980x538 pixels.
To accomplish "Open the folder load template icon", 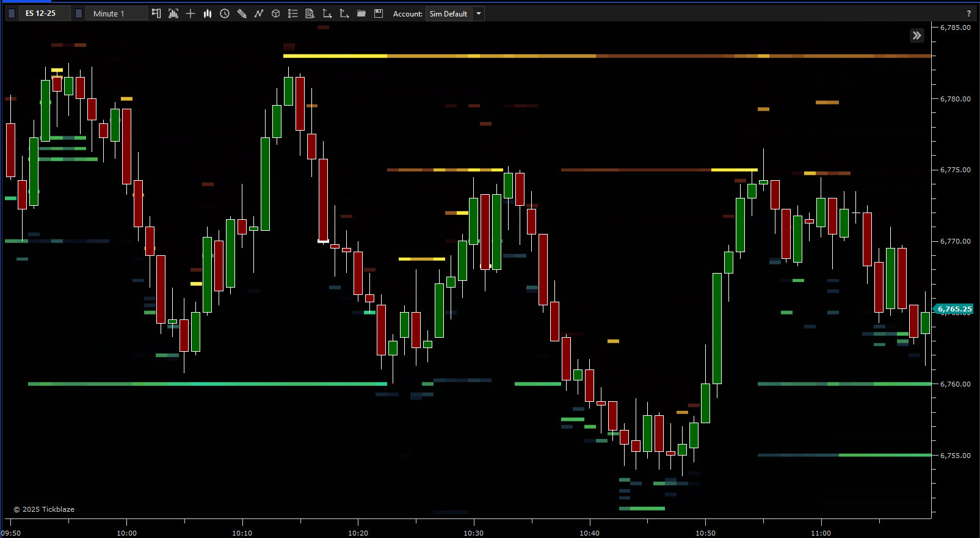I will point(361,13).
